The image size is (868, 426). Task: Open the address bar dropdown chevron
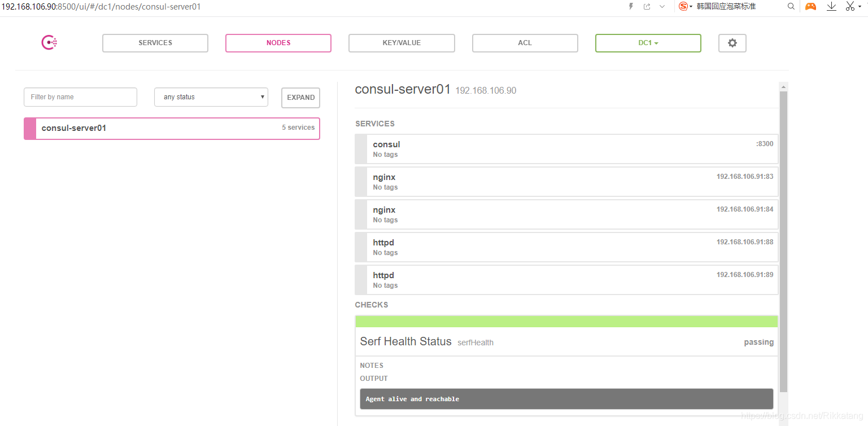point(662,6)
